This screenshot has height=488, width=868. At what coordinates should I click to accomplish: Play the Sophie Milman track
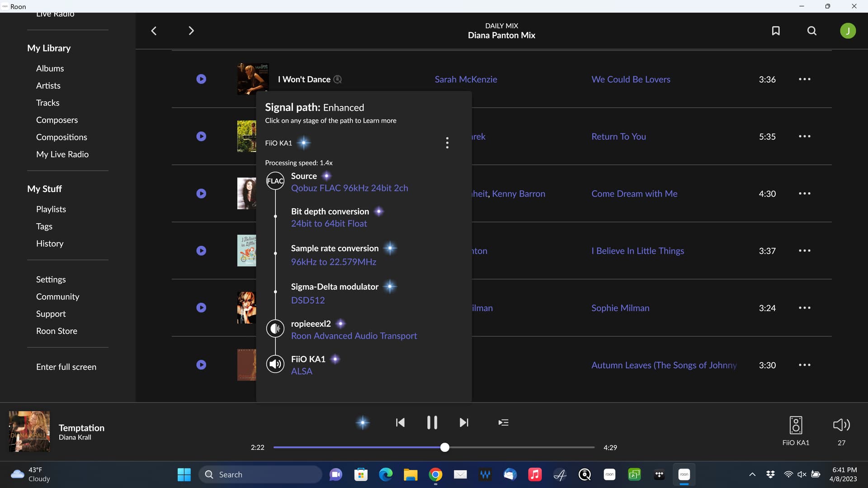coord(201,308)
